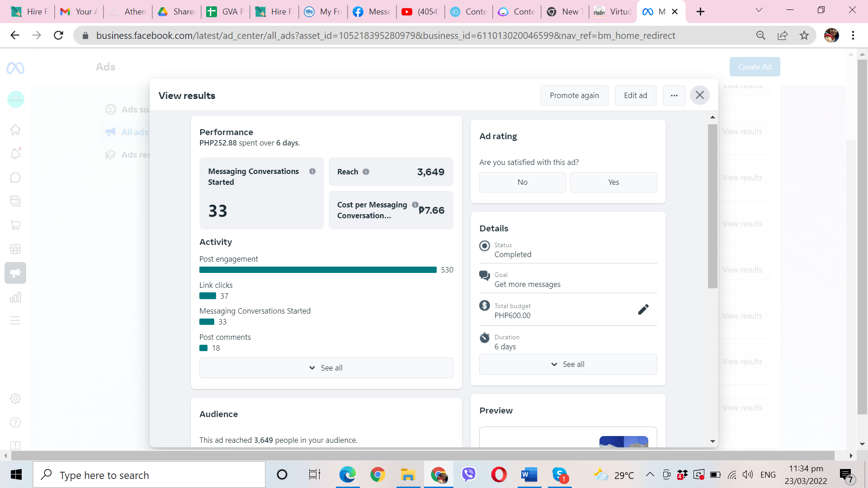Switch to the Messenger Facebook tab
This screenshot has height=488, width=868.
(372, 12)
